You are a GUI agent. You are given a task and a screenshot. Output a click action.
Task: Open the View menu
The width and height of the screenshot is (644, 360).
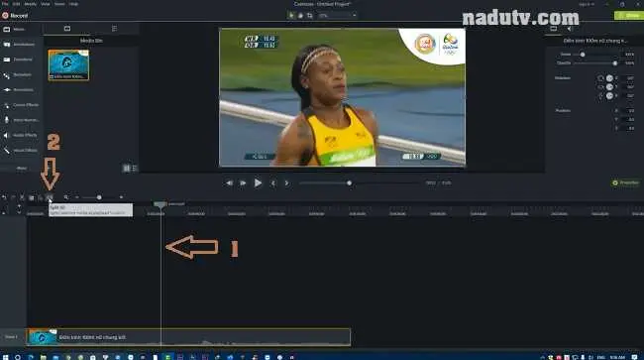coord(46,4)
